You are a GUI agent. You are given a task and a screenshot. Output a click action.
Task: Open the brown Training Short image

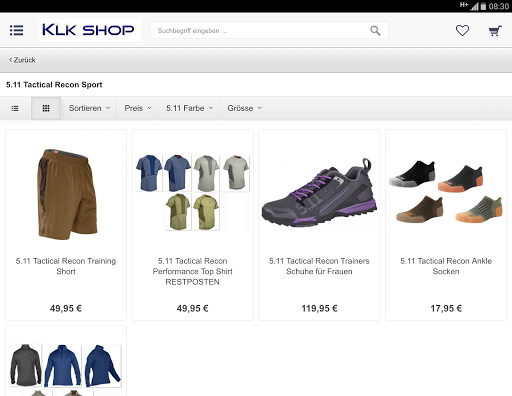tap(66, 194)
